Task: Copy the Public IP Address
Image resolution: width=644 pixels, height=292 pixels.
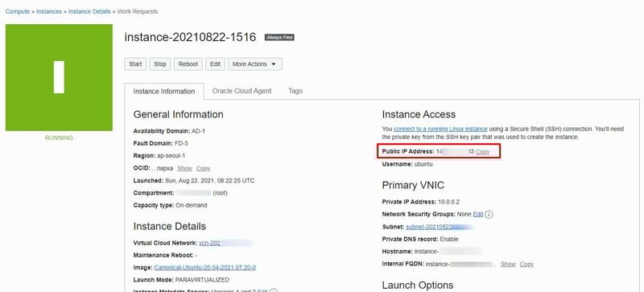Action: click(482, 152)
